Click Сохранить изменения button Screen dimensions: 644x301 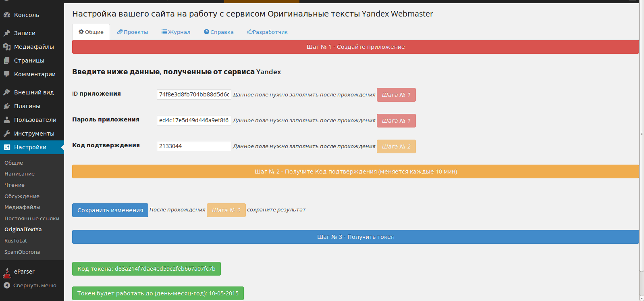coord(110,210)
